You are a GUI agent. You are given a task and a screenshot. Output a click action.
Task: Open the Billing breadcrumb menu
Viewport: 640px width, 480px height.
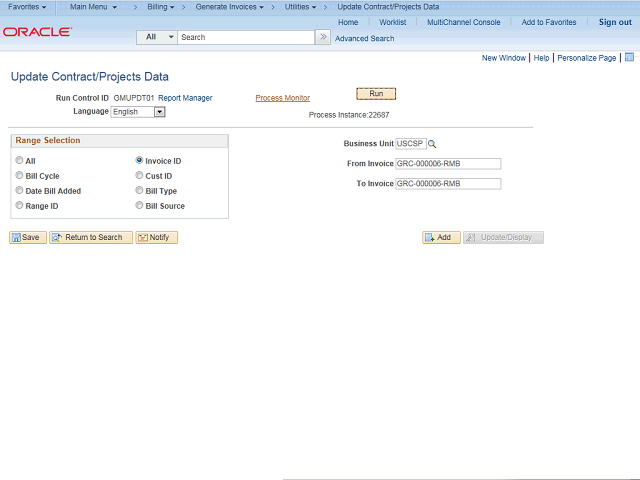pos(161,7)
